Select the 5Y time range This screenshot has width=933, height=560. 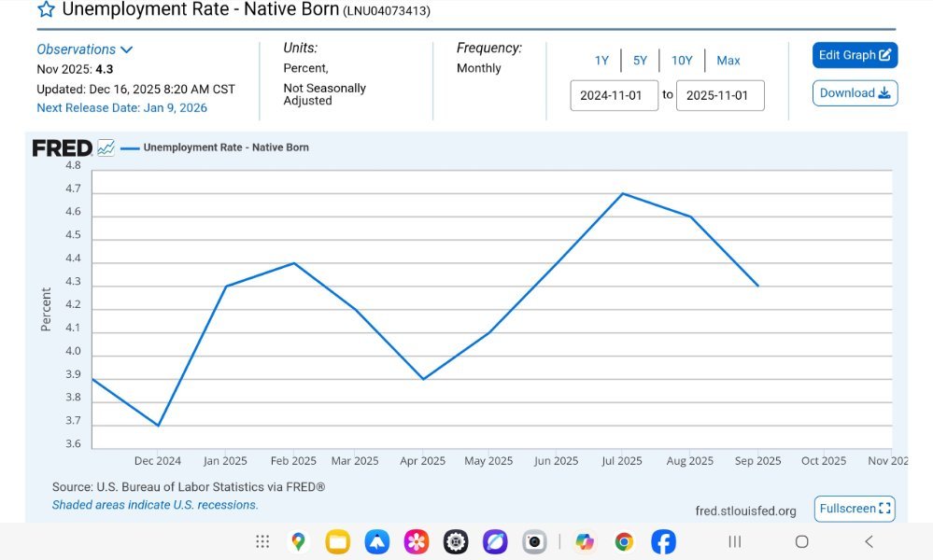640,61
